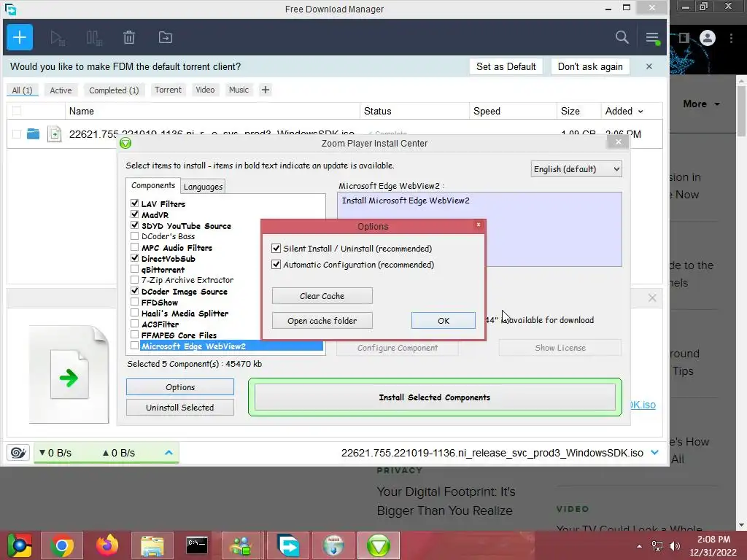Expand the download details chevron at bottom right
This screenshot has width=747, height=560.
(655, 452)
